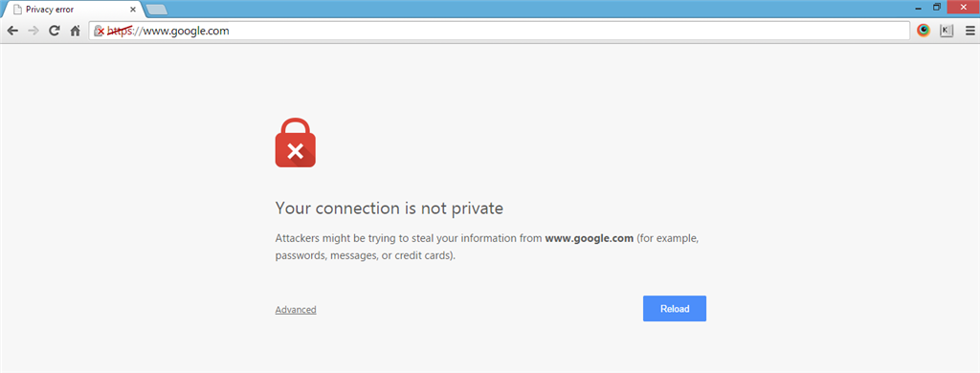Click the blue Reload button
980x373 pixels.
click(675, 309)
